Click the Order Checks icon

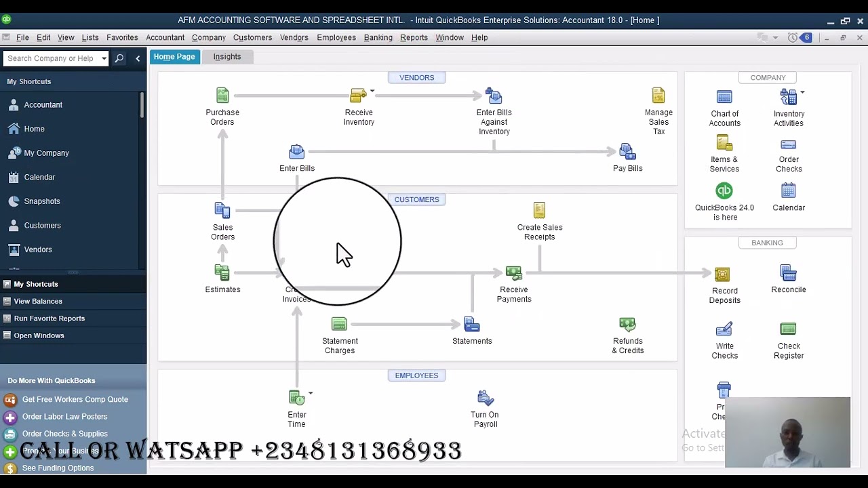point(788,144)
